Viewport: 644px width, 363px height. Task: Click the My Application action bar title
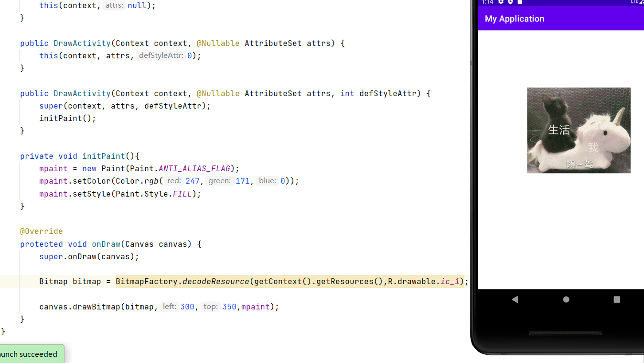[x=515, y=19]
